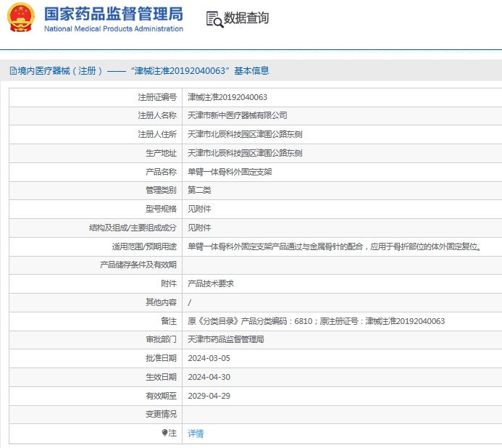This screenshot has height=448, width=502.
Task: Click the 注册人住所 address value
Action: click(x=245, y=134)
